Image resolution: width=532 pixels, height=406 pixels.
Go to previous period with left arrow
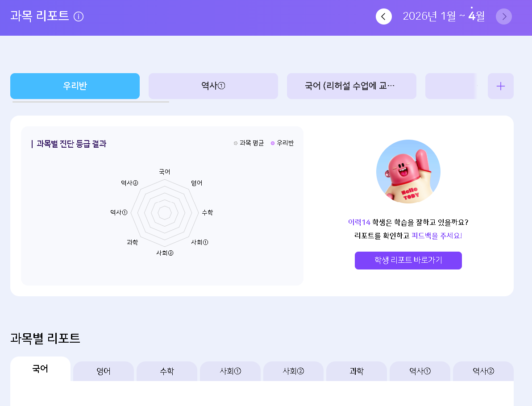tap(384, 16)
